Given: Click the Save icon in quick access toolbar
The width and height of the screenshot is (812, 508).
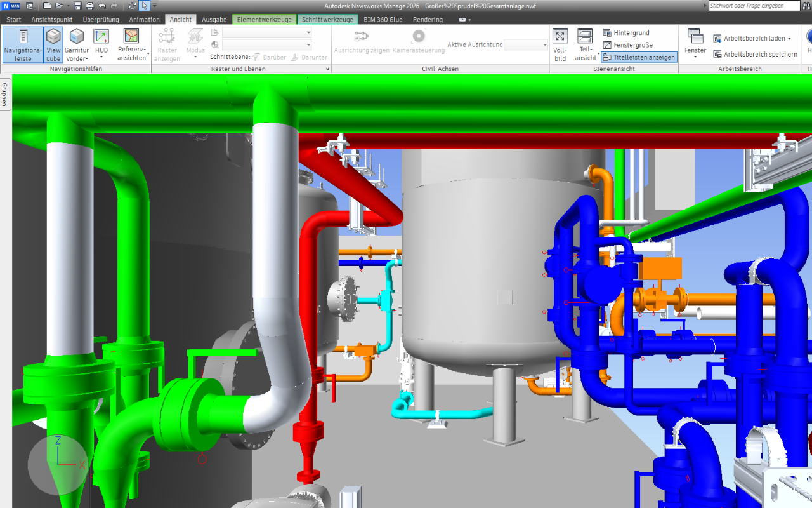Looking at the screenshot, I should click(x=77, y=6).
